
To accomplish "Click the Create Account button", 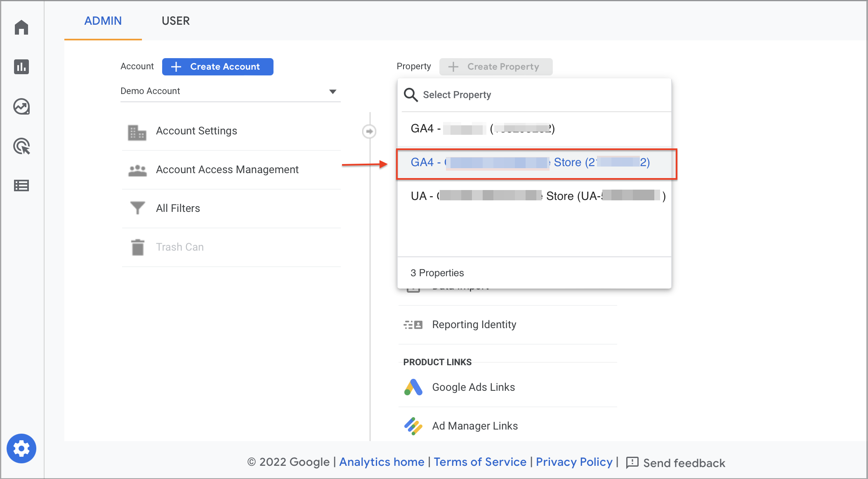I will [217, 67].
